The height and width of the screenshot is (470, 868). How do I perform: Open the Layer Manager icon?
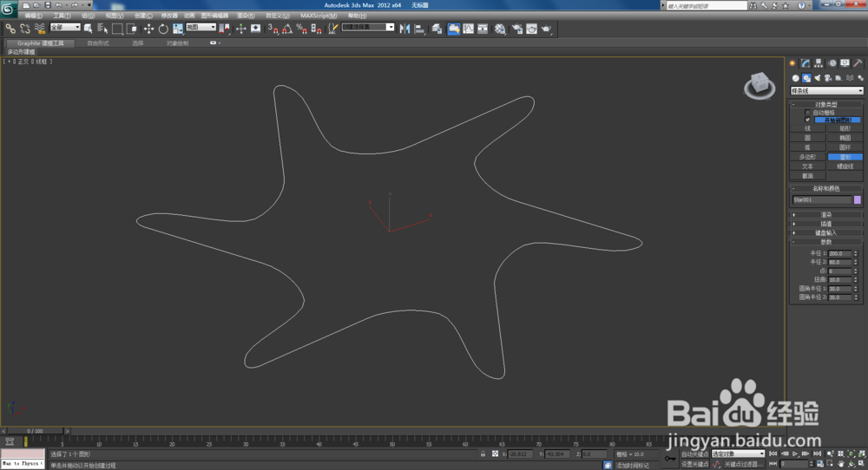[x=437, y=29]
